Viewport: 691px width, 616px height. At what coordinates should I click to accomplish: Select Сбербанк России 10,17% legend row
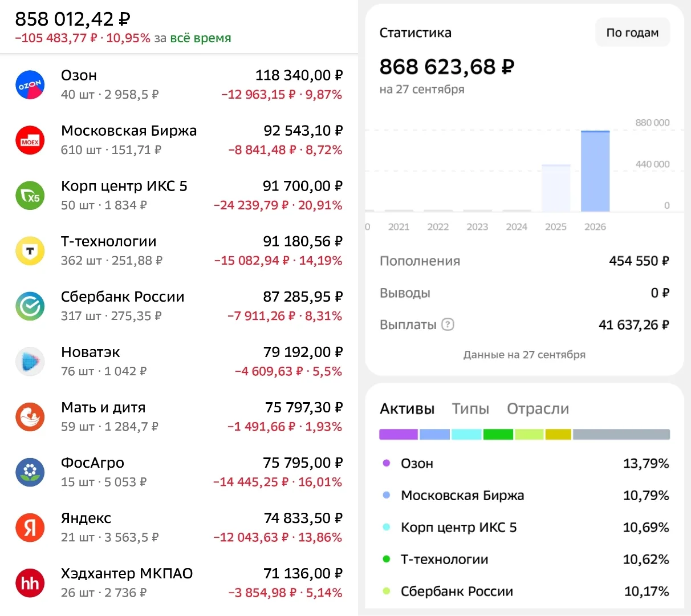click(x=525, y=591)
